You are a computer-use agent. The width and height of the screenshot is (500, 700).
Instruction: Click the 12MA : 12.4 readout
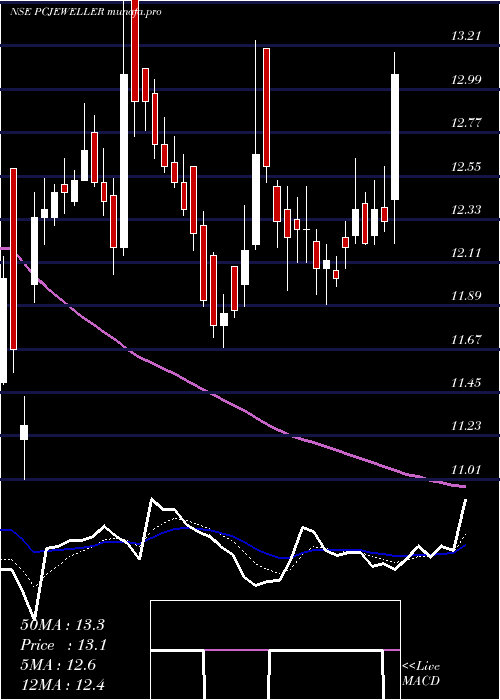pyautogui.click(x=62, y=684)
